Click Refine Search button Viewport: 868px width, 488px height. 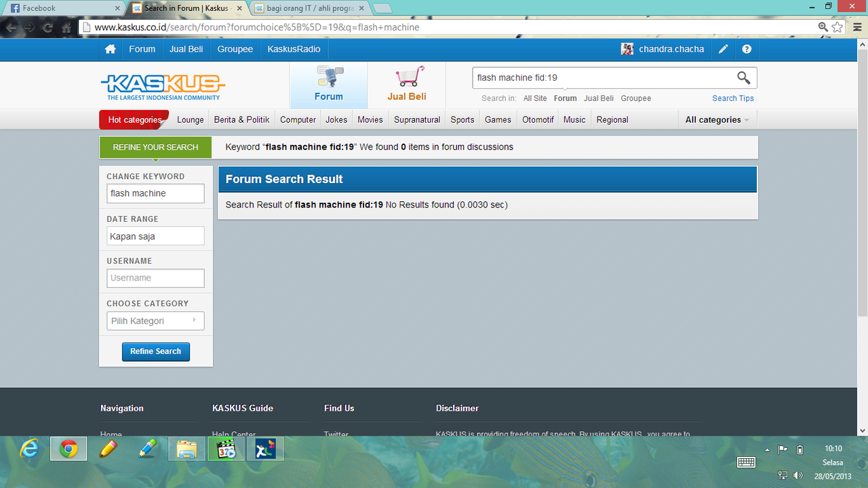coord(155,352)
